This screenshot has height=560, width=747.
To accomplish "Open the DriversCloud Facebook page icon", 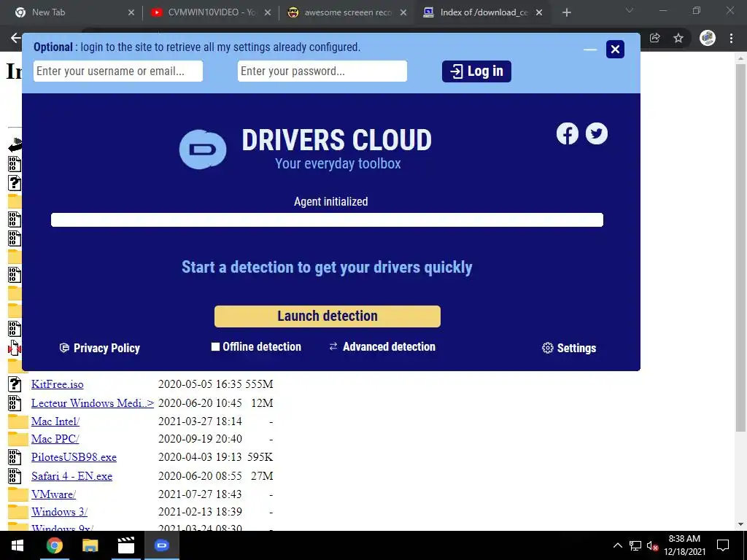I will [x=567, y=134].
